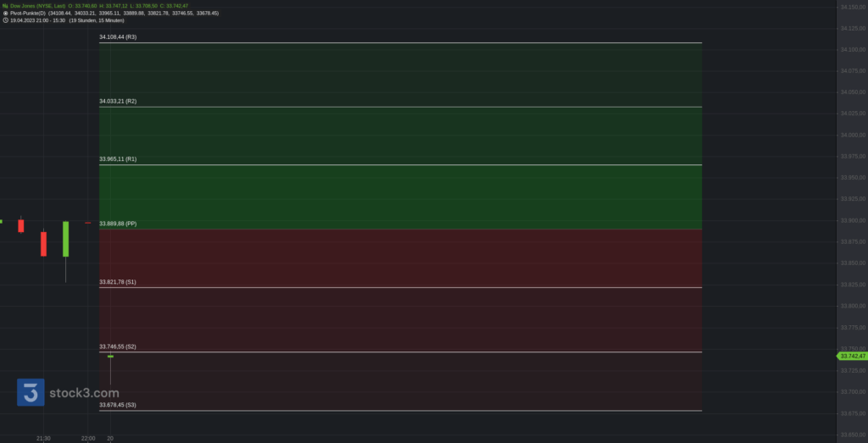The height and width of the screenshot is (443, 868).
Task: Click the Pivot-Punkte indicator circle icon
Action: tap(6, 13)
